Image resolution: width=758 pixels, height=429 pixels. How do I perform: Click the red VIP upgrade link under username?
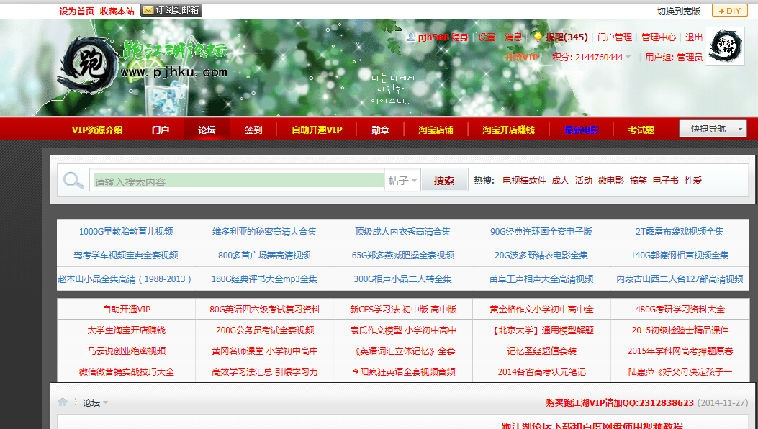pos(522,57)
